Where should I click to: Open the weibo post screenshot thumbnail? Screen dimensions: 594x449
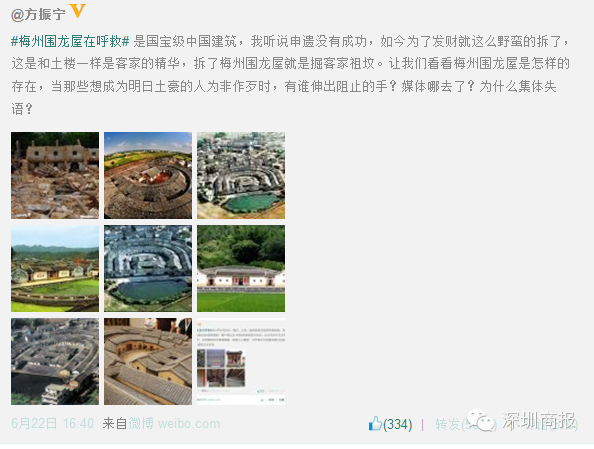coord(241,361)
